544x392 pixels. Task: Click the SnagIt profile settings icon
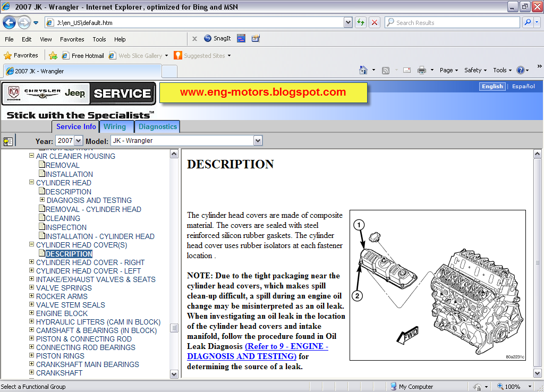click(256, 38)
